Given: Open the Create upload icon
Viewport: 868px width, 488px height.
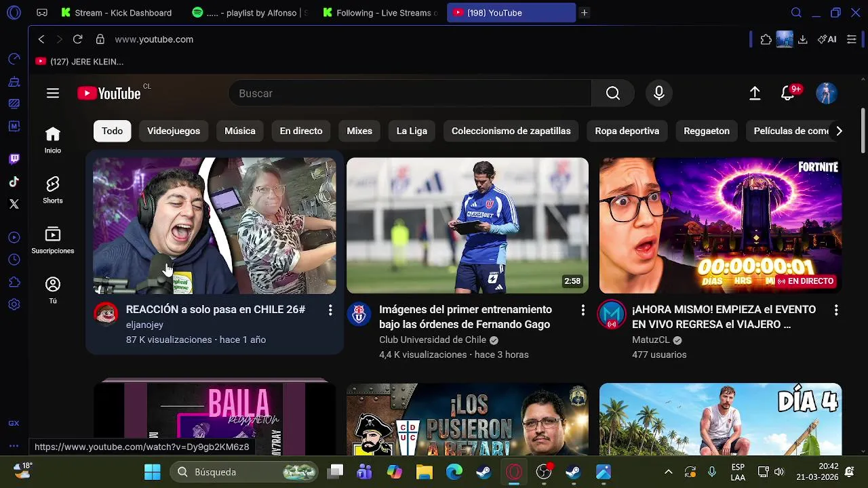Looking at the screenshot, I should click(755, 94).
